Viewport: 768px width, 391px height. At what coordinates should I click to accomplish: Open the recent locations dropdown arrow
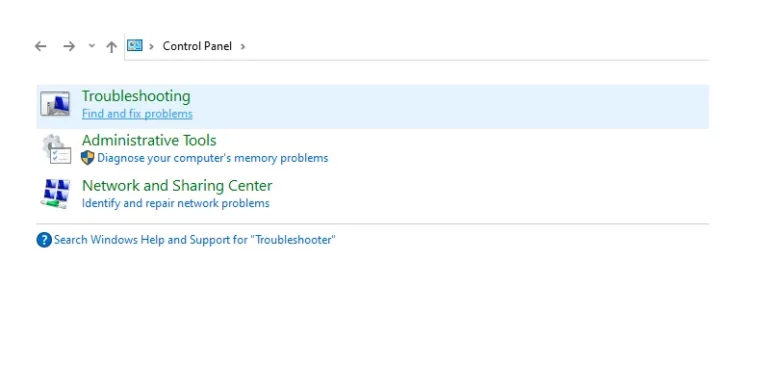pos(92,46)
